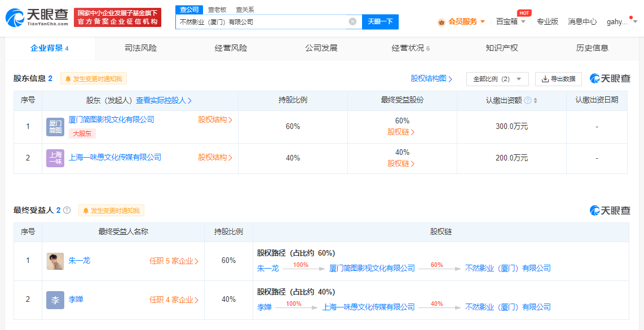Switch to the 知识产权 tab
Image resolution: width=644 pixels, height=330 pixels.
tap(501, 48)
